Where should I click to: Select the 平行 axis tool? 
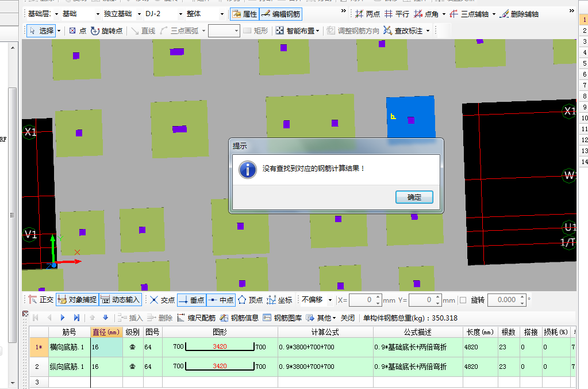click(397, 14)
